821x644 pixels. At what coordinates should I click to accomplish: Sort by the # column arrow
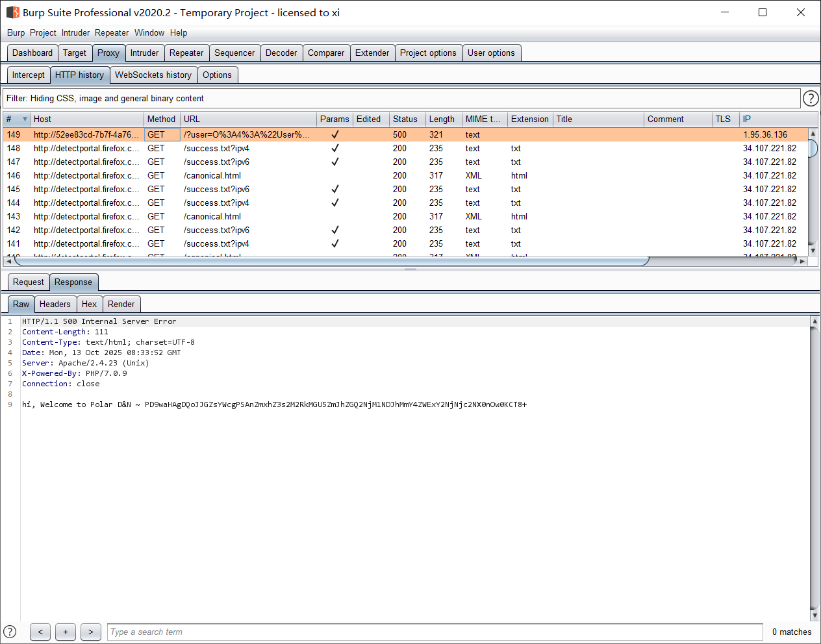click(25, 119)
